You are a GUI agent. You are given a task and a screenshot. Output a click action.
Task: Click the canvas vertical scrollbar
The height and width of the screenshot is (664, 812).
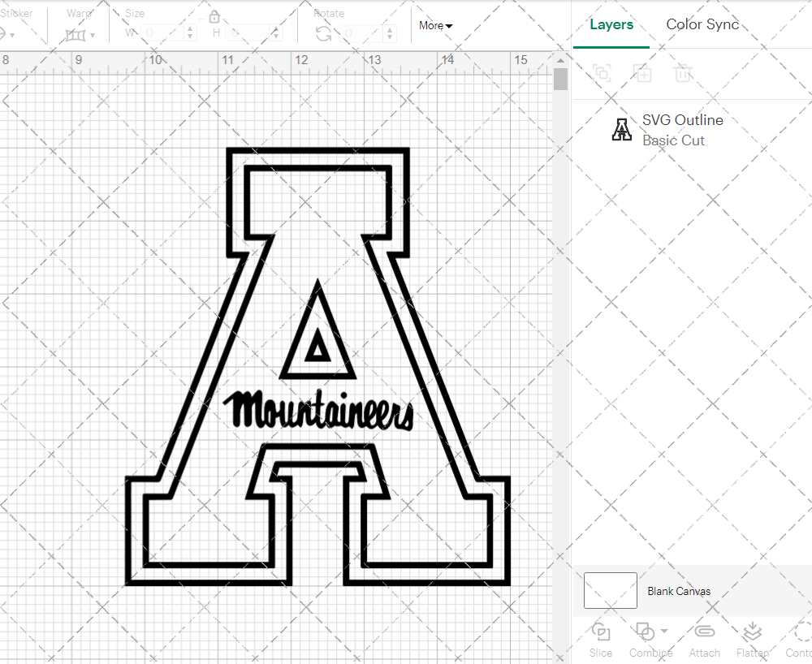[559, 77]
